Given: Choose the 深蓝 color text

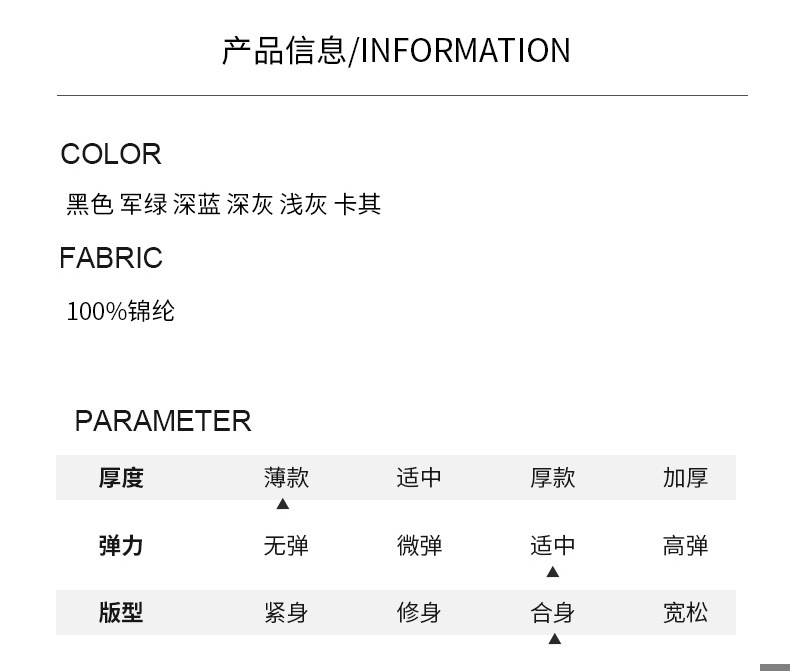Looking at the screenshot, I should (x=197, y=205).
